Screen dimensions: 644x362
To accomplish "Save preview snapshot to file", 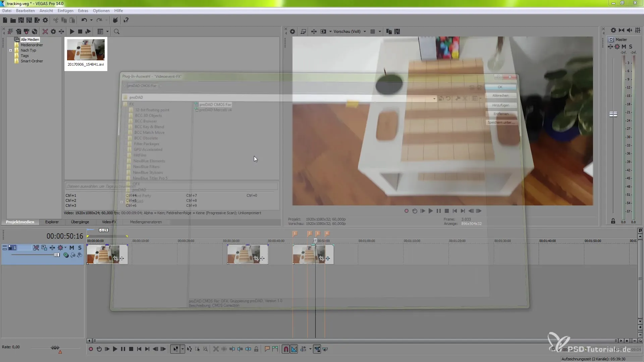I will click(397, 32).
